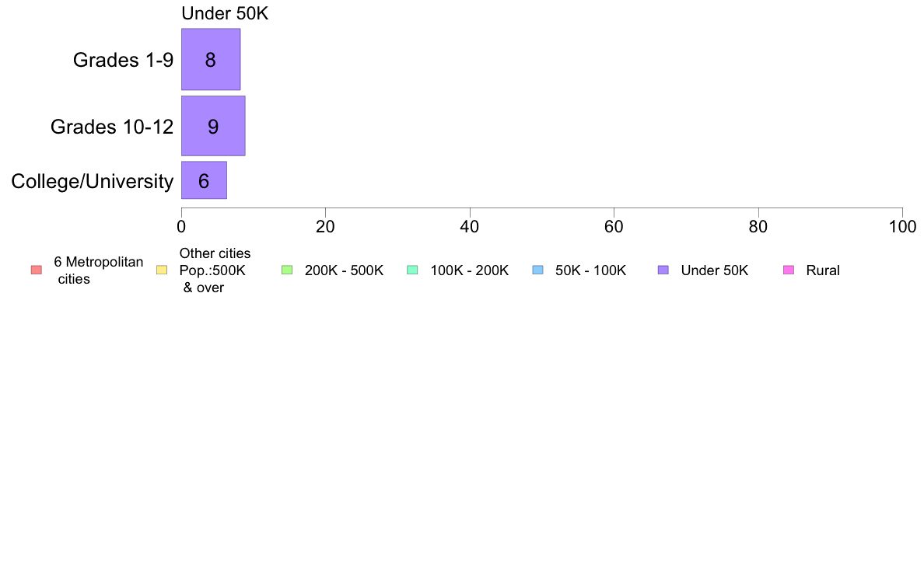Click the purple Under 50K legend swatch
The image size is (924, 572).
(x=663, y=270)
